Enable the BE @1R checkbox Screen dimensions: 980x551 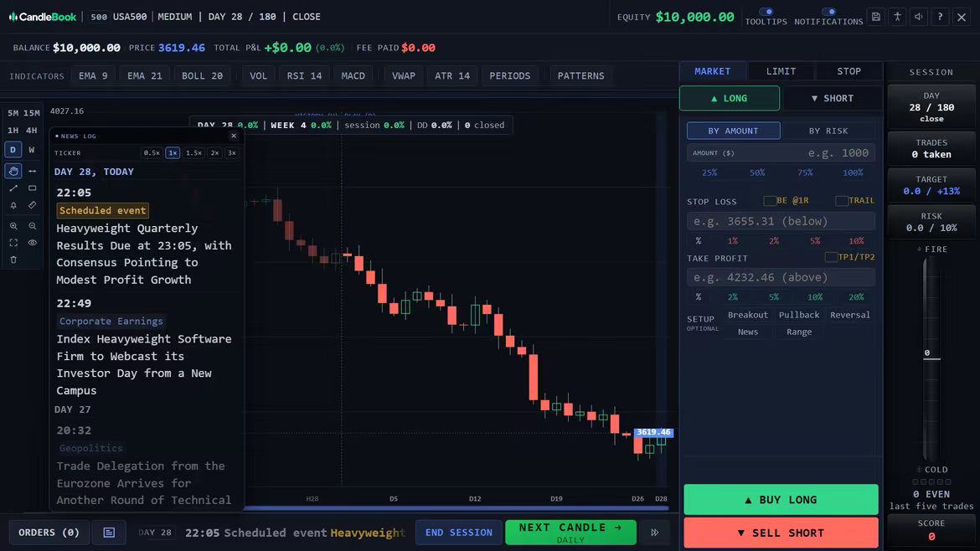(x=770, y=200)
